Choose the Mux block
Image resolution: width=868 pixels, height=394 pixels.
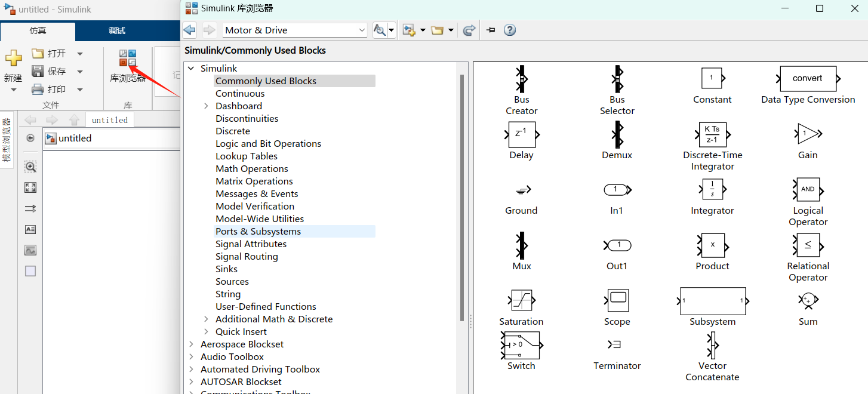coord(521,245)
